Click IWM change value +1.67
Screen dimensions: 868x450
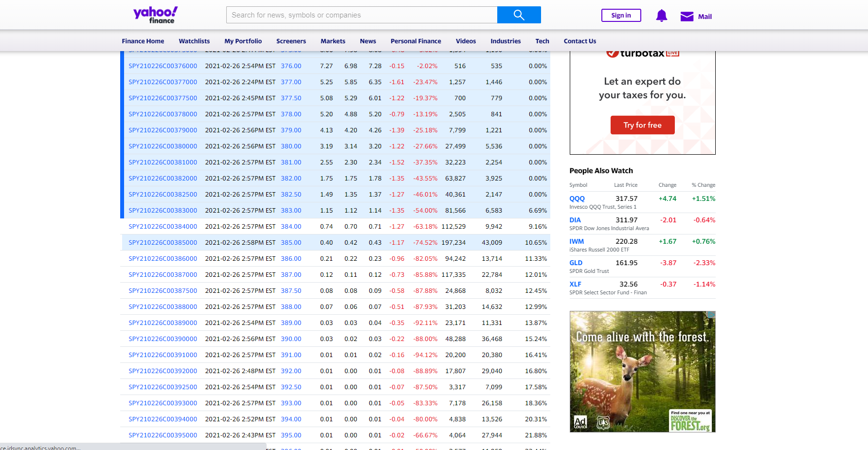[x=668, y=241]
